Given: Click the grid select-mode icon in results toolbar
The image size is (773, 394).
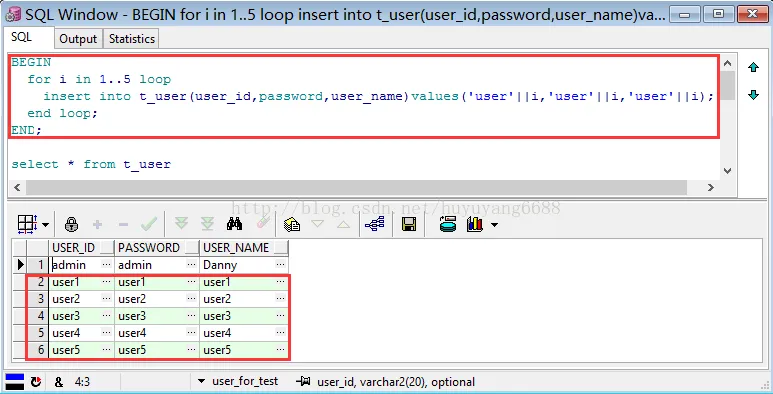Looking at the screenshot, I should 26,224.
